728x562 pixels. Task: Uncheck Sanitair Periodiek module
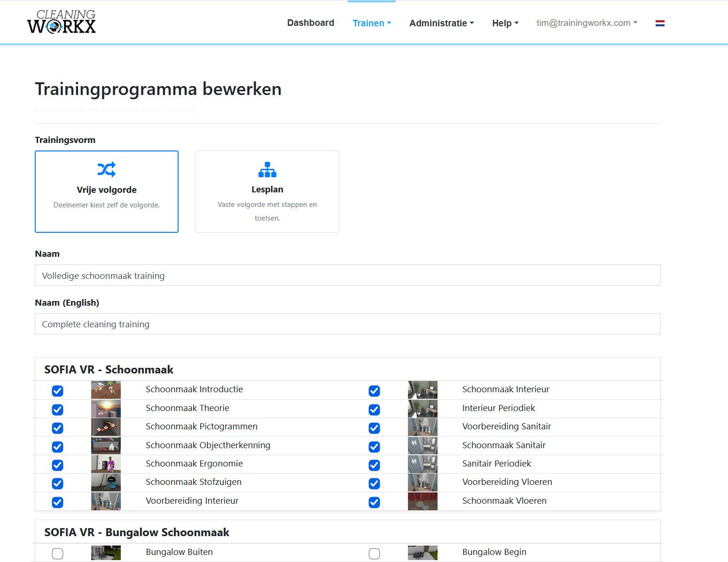tap(374, 465)
